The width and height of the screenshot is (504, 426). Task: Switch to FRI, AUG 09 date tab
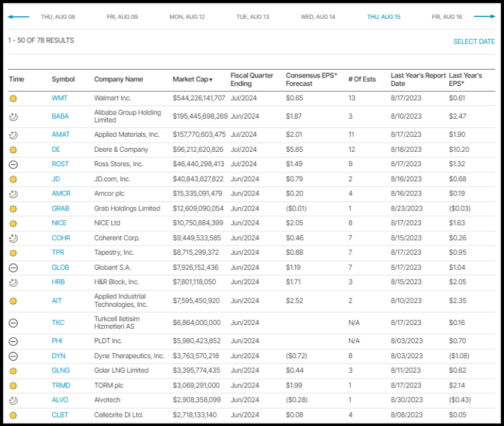(122, 17)
